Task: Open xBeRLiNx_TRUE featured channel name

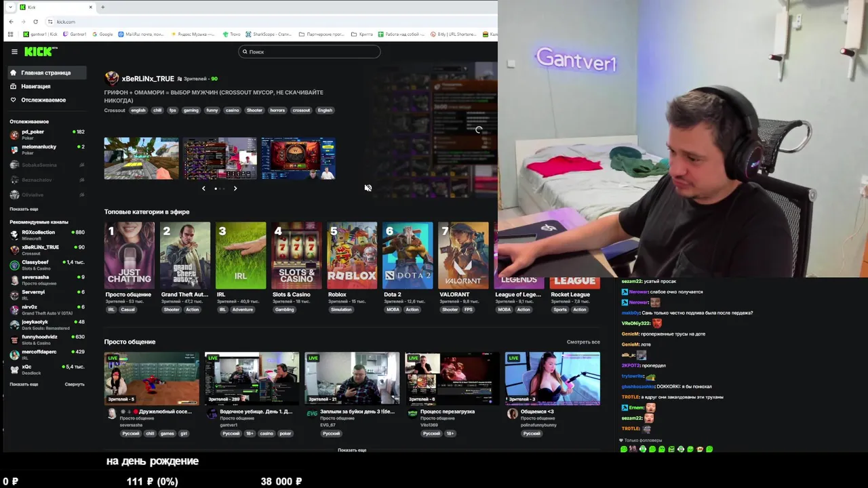Action: [x=148, y=79]
